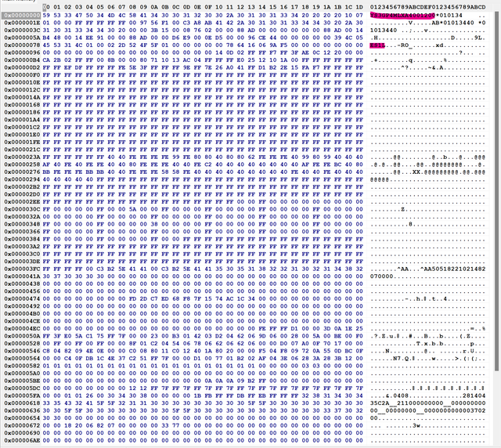Image resolution: width=501 pixels, height=448 pixels.
Task: Click byte 5A in row 0x0000030C
Action: tap(132, 209)
